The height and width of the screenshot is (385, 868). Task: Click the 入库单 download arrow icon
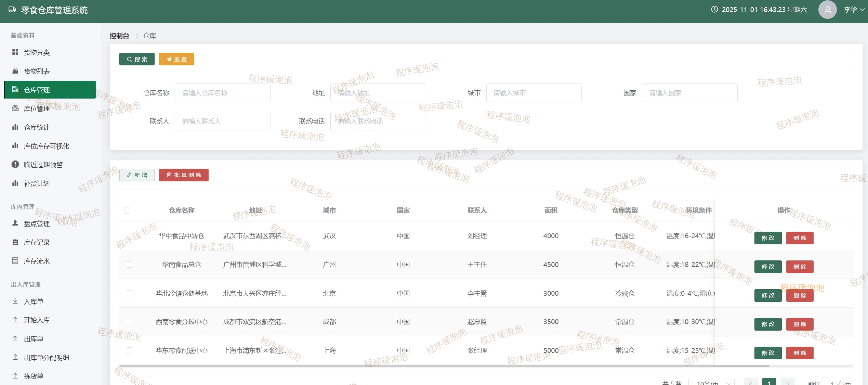15,301
